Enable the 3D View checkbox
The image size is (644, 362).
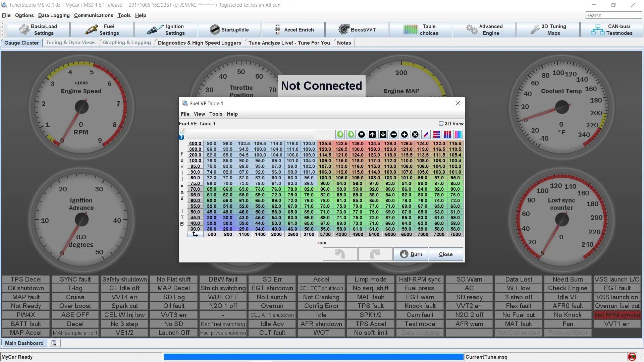441,124
